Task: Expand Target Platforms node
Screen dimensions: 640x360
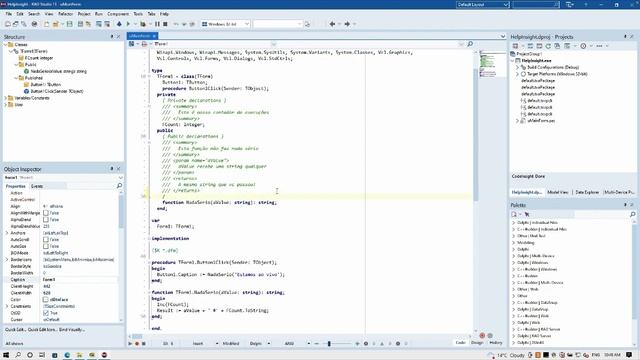Action: pos(518,74)
